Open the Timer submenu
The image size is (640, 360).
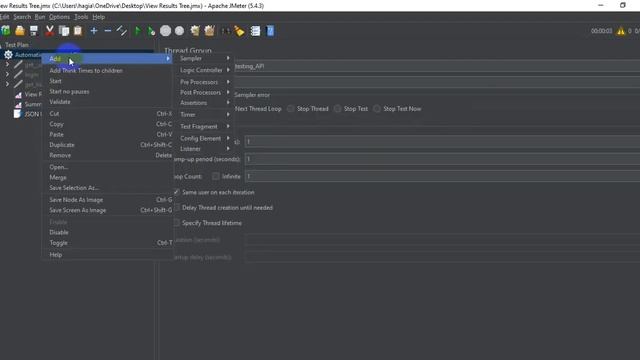click(x=204, y=115)
